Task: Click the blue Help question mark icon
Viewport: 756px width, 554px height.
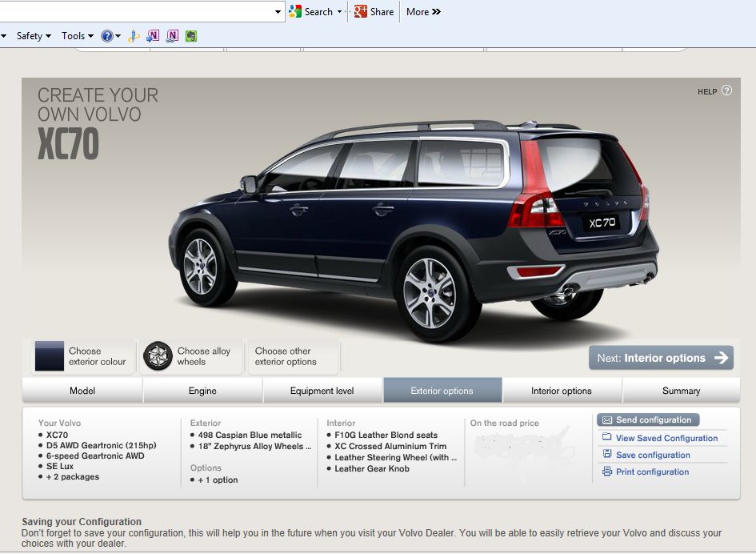Action: click(x=106, y=36)
